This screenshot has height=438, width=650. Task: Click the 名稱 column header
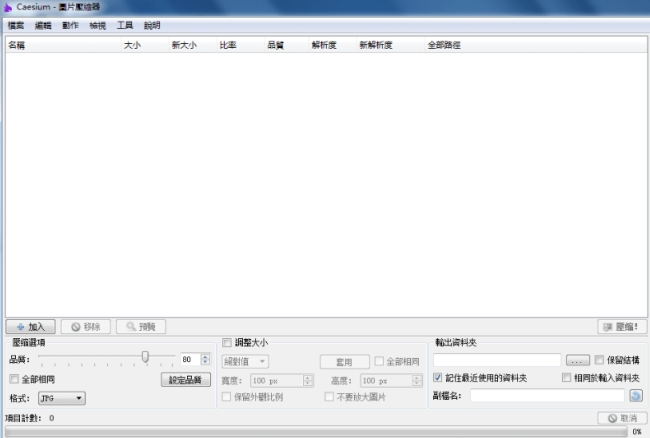63,45
